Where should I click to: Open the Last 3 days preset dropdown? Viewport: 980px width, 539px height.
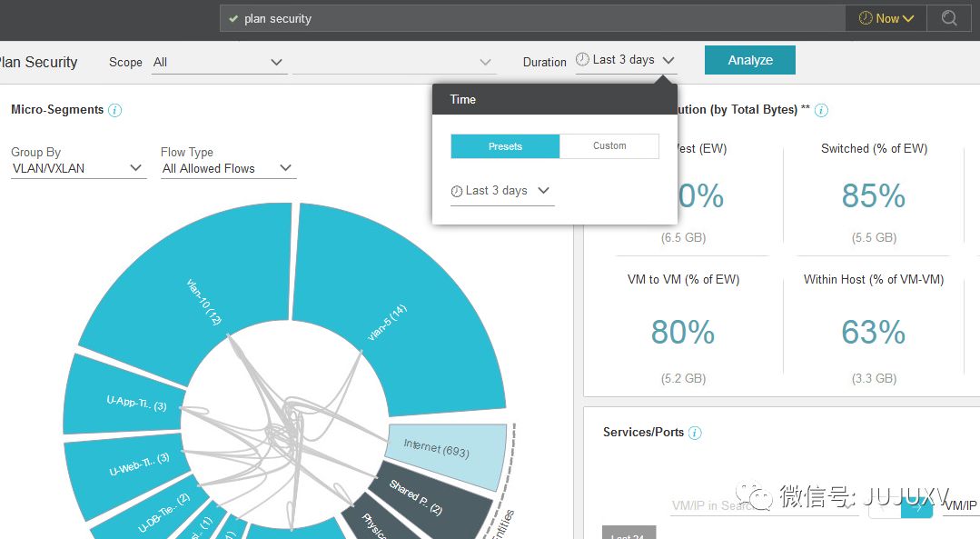[x=502, y=192]
